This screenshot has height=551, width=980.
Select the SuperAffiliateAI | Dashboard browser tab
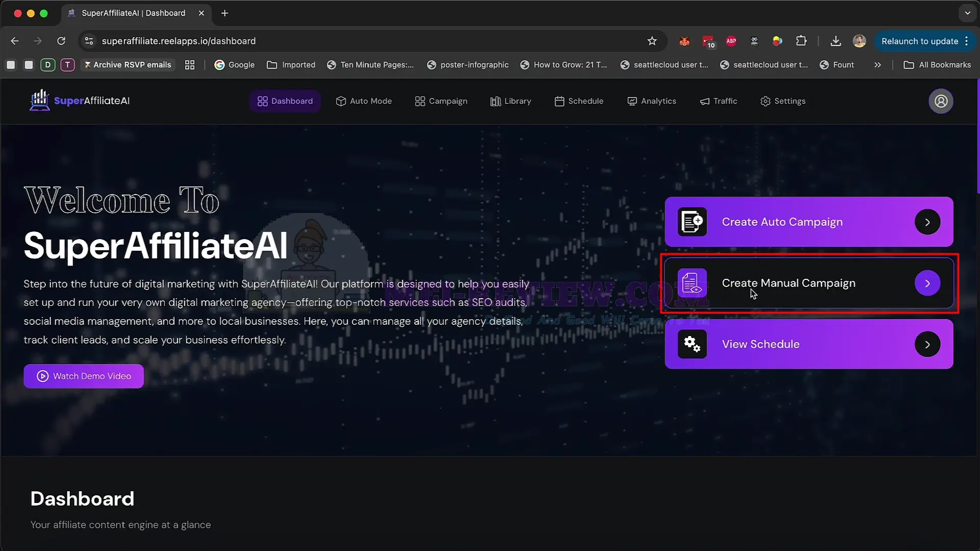[x=135, y=13]
